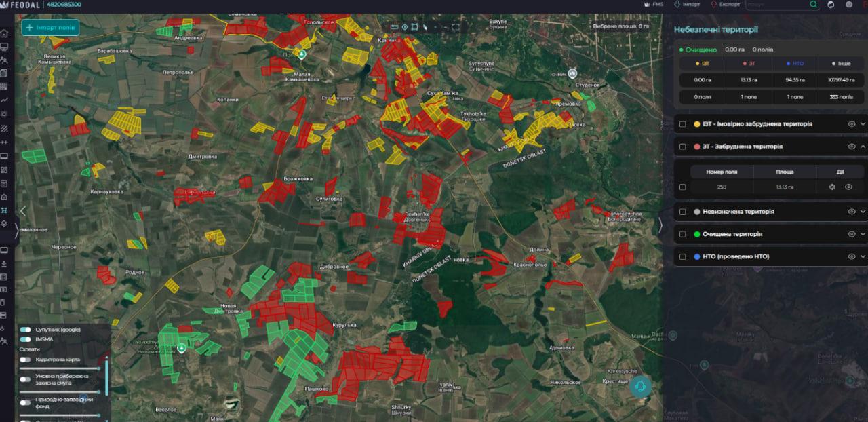Toggle the Супутник (google) layer switch
Viewport: 868px width, 422px height.
pos(26,330)
